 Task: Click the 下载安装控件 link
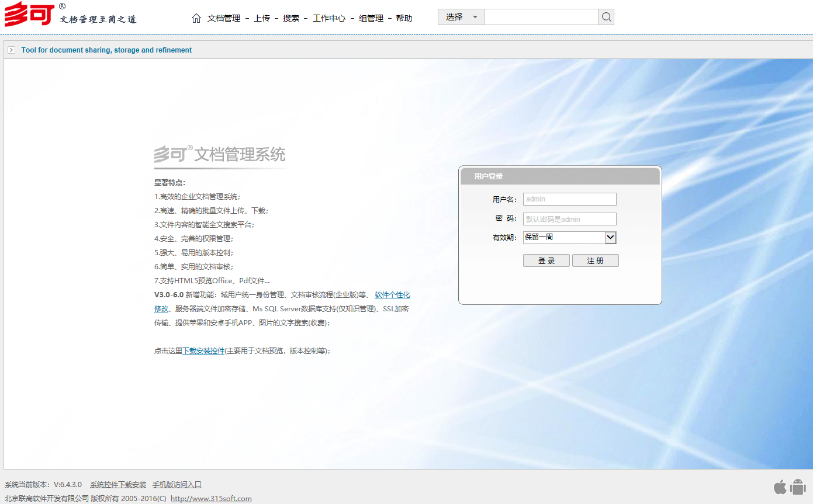(x=203, y=351)
